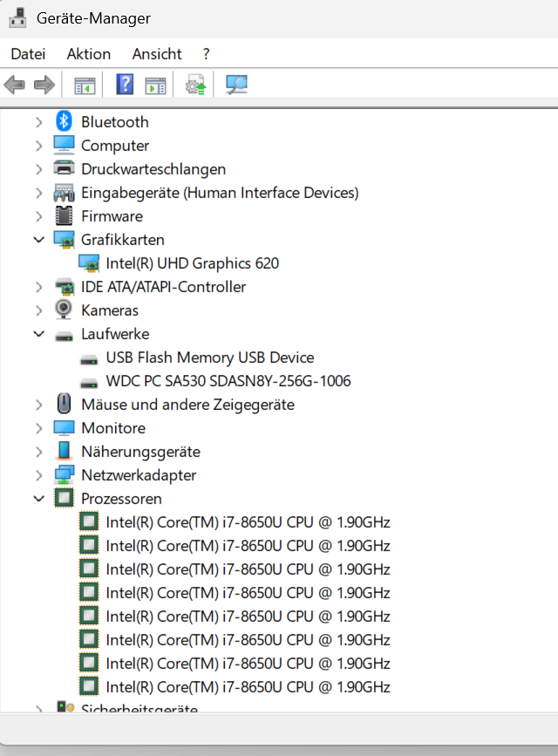Click the Intel UHD Graphics 620 device icon
This screenshot has height=756, width=558.
[89, 263]
